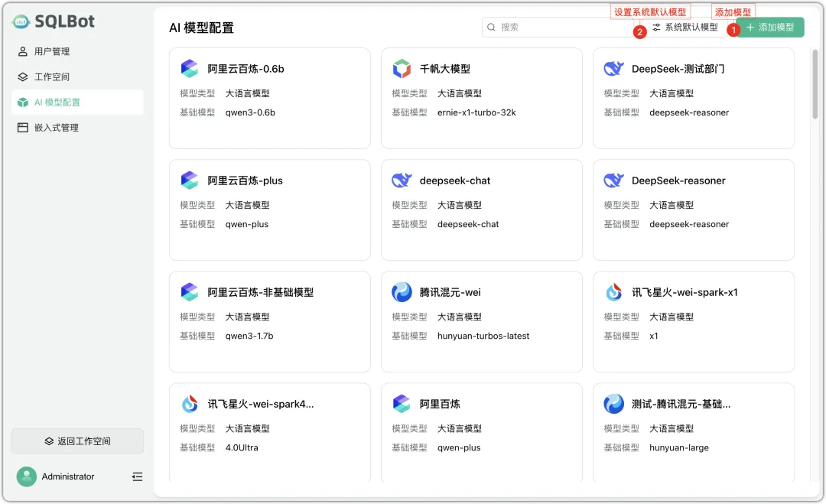826x504 pixels.
Task: Click the 阿里百炼 card title
Action: [x=440, y=404]
